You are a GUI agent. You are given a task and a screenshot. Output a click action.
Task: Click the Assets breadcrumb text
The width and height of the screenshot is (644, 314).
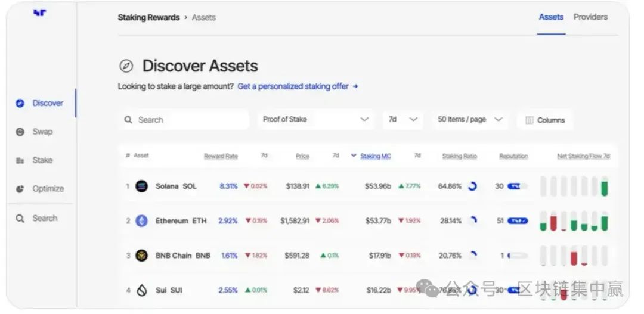[x=204, y=18]
